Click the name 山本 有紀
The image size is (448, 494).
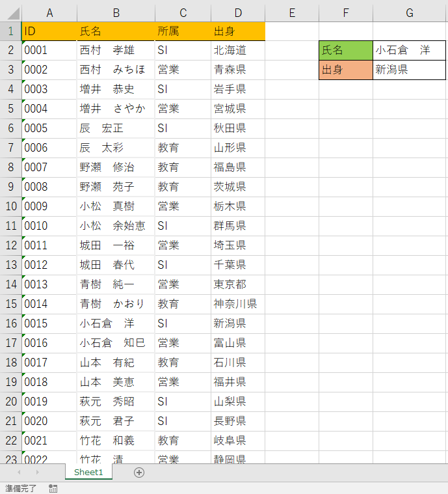click(107, 363)
